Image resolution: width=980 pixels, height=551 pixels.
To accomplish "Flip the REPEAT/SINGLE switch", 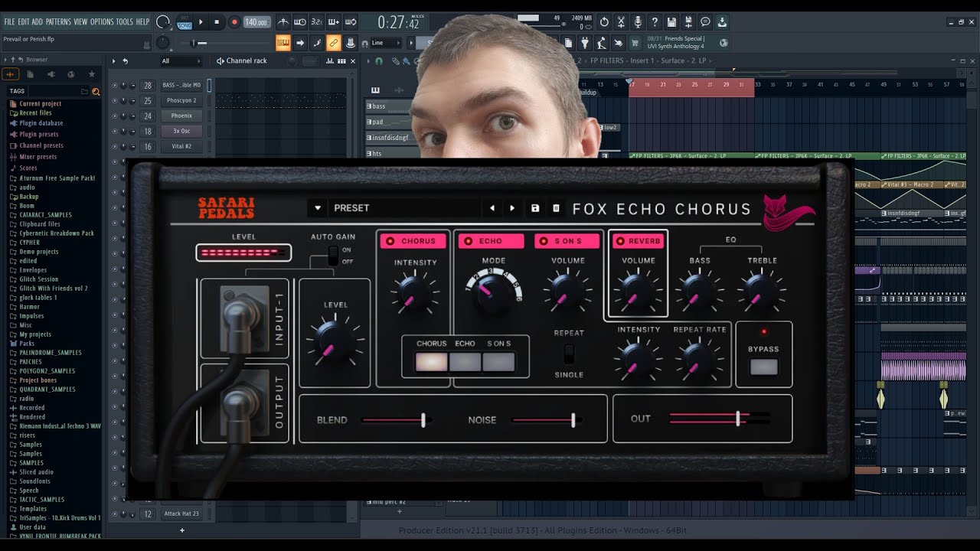I will point(569,354).
